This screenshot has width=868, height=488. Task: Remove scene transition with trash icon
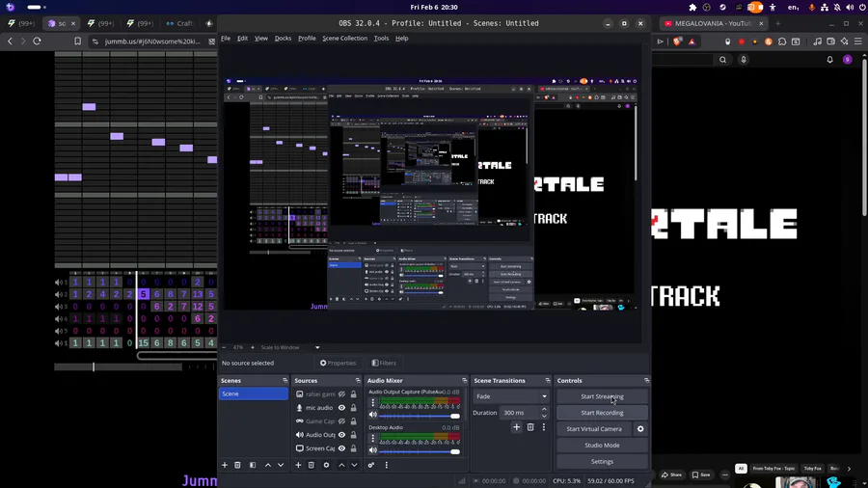pyautogui.click(x=530, y=427)
